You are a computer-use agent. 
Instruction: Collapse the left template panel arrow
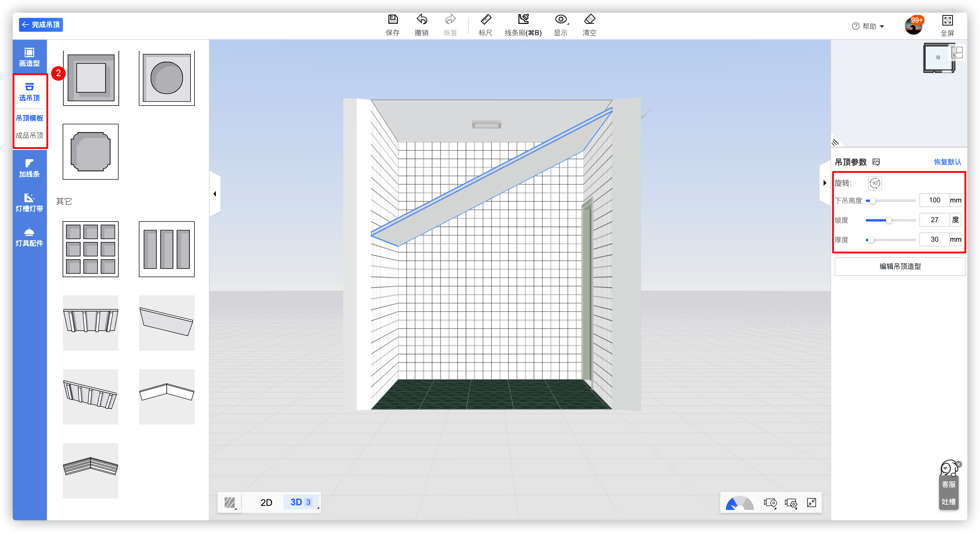click(x=215, y=194)
